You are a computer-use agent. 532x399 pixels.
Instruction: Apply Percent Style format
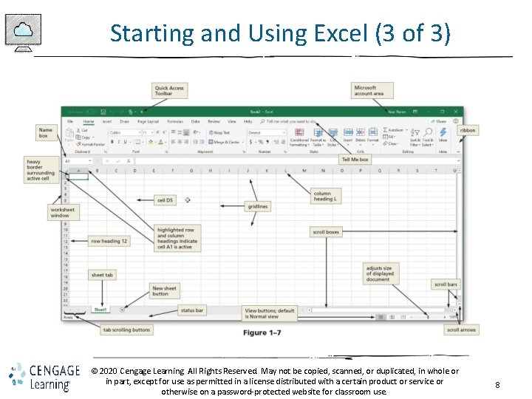click(x=261, y=142)
